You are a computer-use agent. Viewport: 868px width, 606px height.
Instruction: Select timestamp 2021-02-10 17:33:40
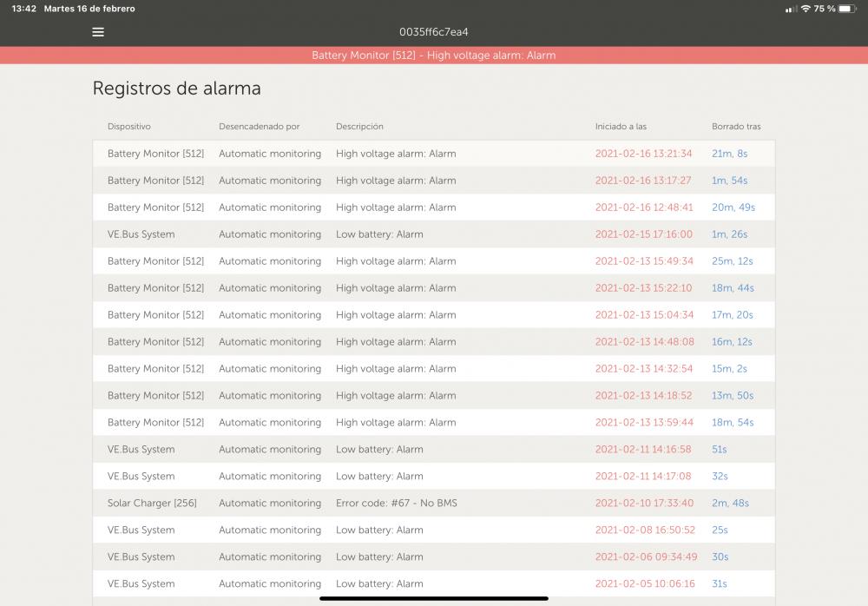point(644,503)
